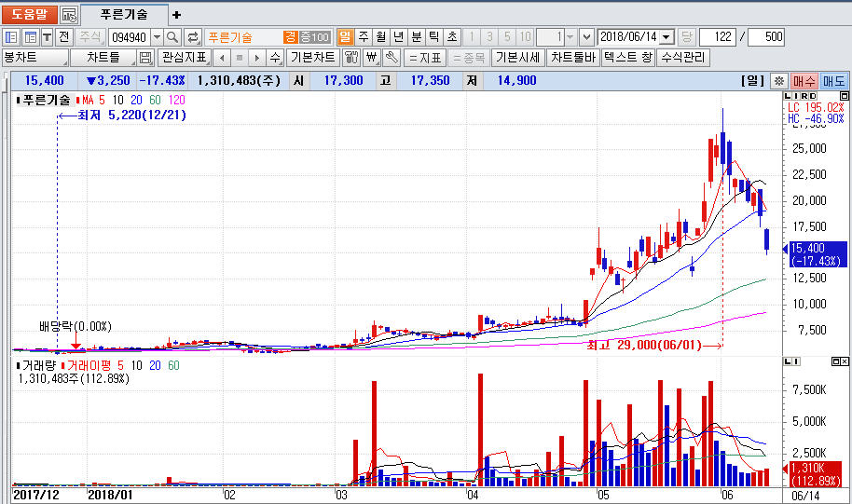Expand the stock code 094940 dropdown
This screenshot has width=852, height=504.
pos(156,37)
